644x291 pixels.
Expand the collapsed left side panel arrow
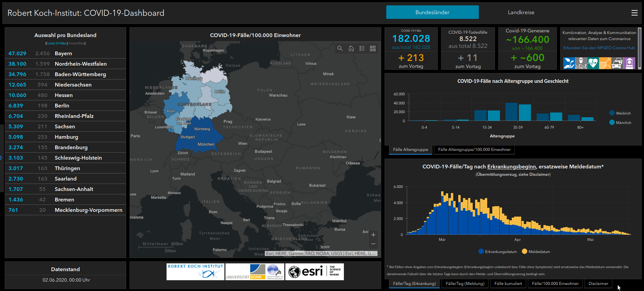coord(1,158)
